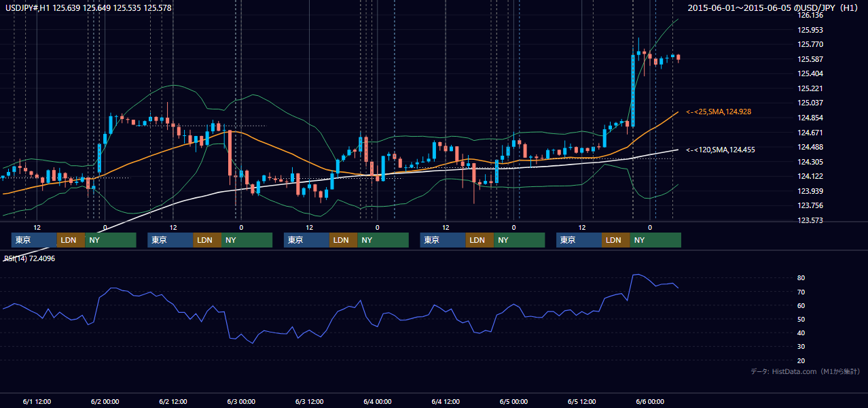The width and height of the screenshot is (868, 408).
Task: Click the 6/5 00:00 time label
Action: (x=513, y=401)
